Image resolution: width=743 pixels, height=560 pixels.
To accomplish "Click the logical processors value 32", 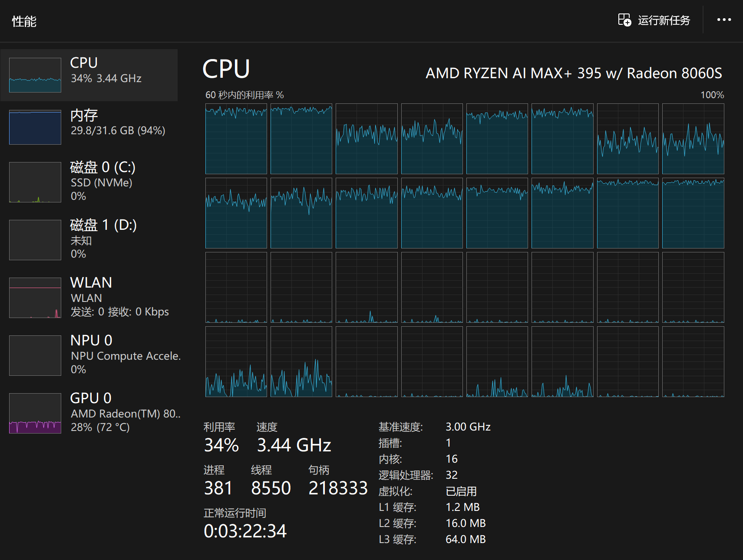I will click(x=452, y=475).
